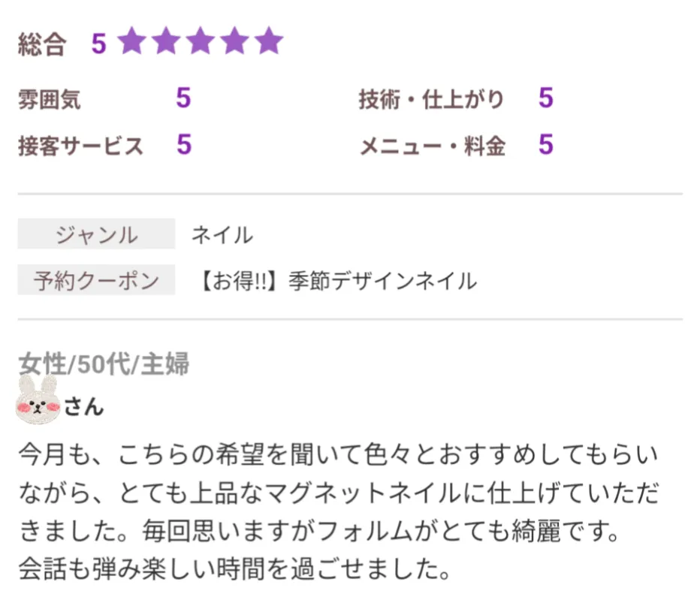Click the first purple star in the overall rating

tap(131, 43)
